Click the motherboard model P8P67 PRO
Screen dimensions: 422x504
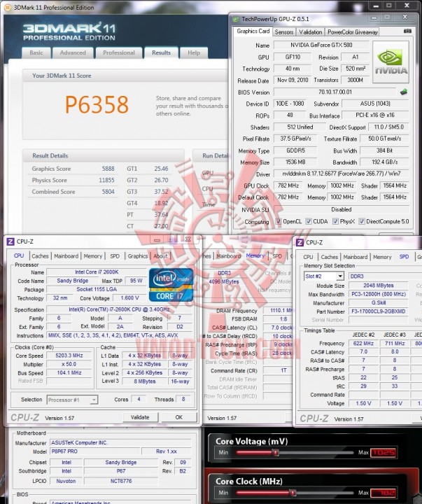click(x=94, y=451)
